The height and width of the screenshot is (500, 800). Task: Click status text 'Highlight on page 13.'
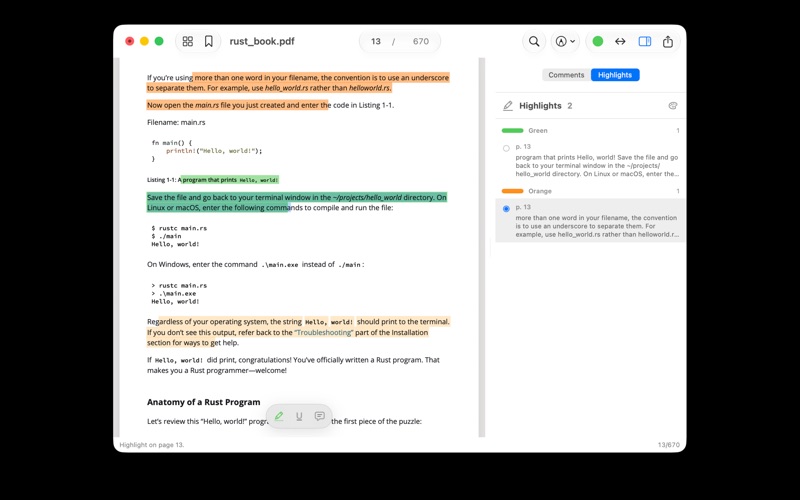pyautogui.click(x=152, y=445)
